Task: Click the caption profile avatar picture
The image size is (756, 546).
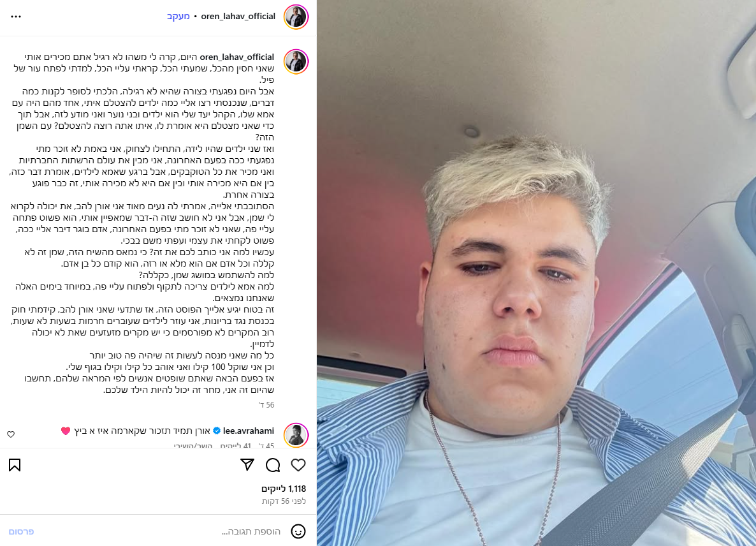Action: [296, 61]
